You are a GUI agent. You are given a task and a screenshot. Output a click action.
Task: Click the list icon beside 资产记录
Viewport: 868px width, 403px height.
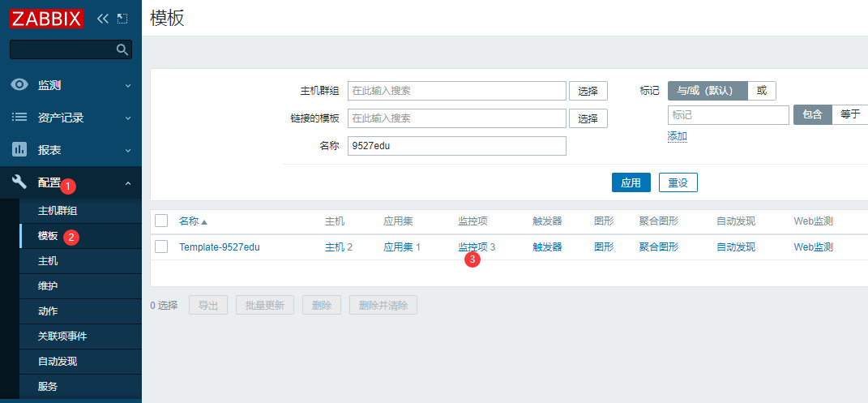coord(19,118)
